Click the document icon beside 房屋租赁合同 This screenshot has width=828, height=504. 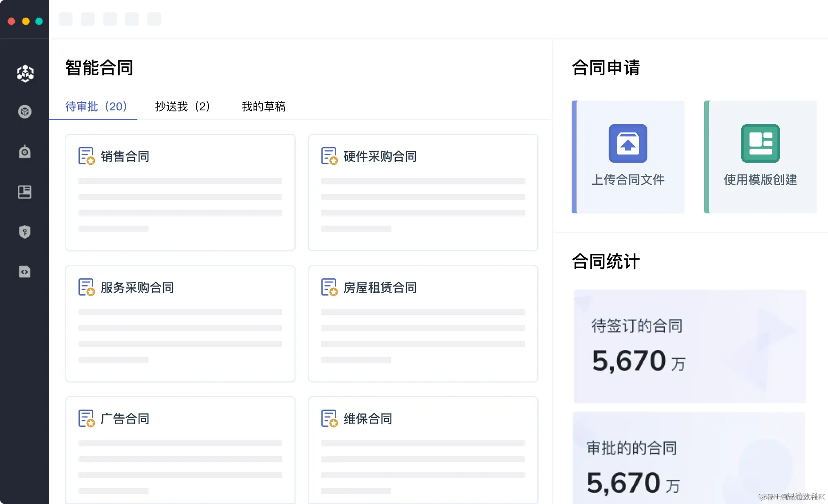click(329, 287)
